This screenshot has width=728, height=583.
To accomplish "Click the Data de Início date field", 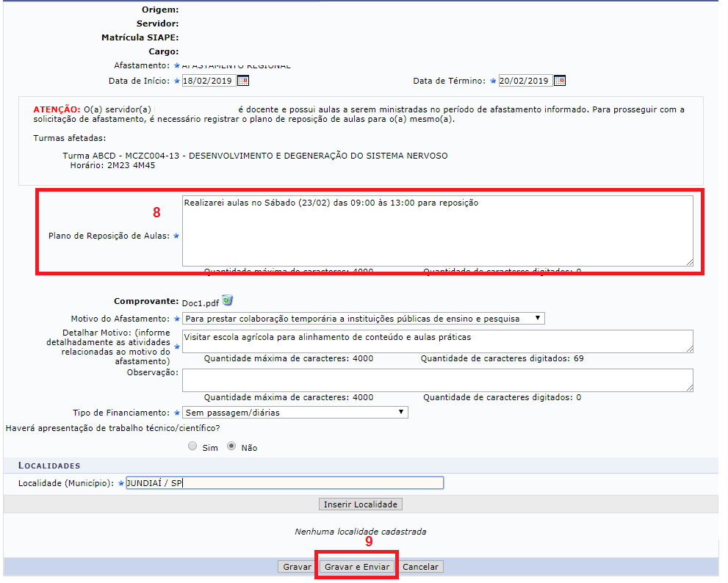I will coord(209,81).
